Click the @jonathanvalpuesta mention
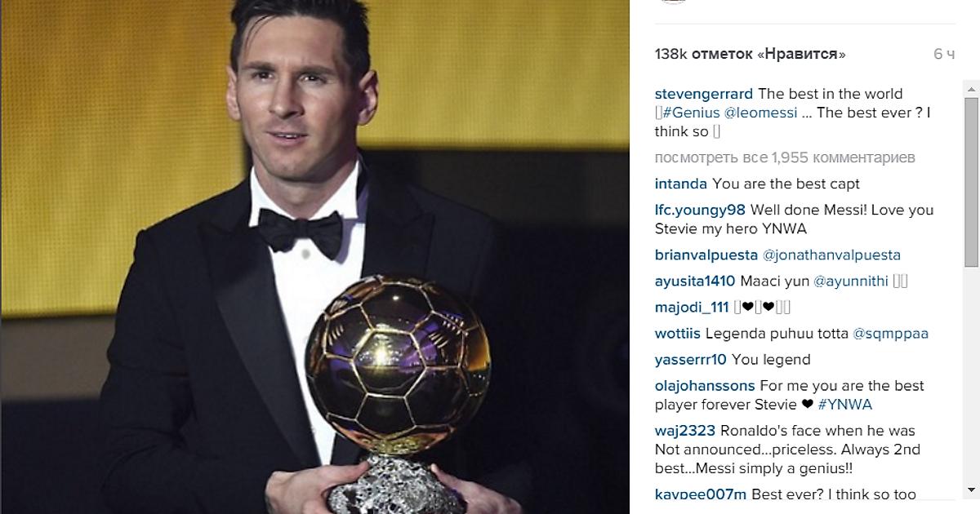Screen dimensions: 980x514 831,255
